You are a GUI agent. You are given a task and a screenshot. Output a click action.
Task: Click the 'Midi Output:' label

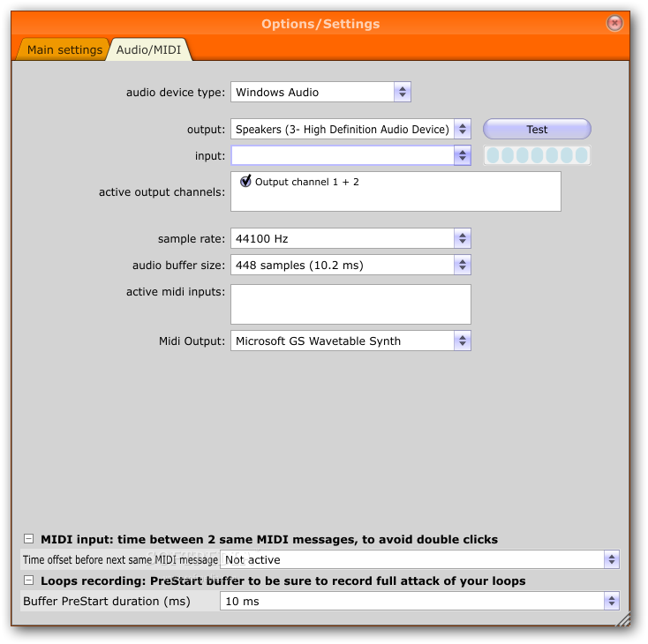[192, 341]
